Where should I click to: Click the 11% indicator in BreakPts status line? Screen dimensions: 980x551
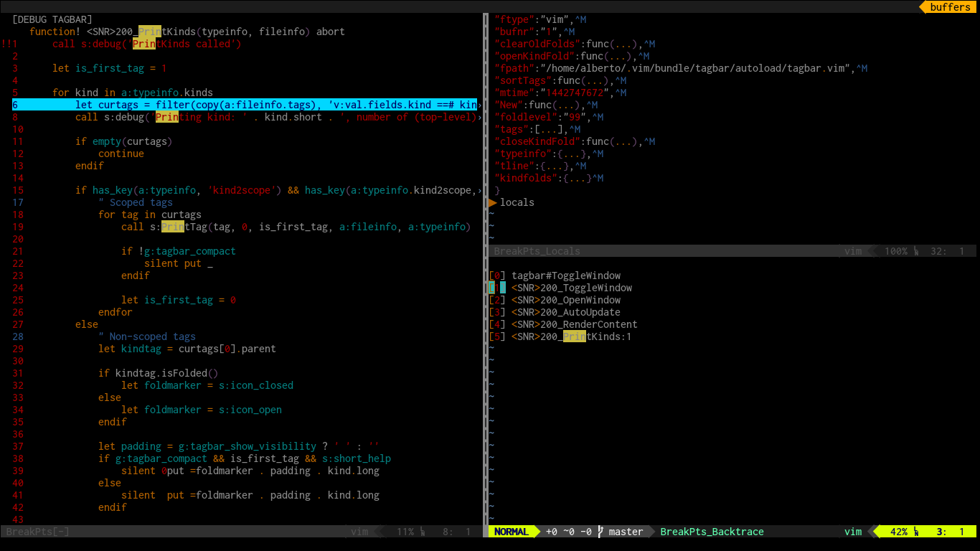(x=405, y=532)
